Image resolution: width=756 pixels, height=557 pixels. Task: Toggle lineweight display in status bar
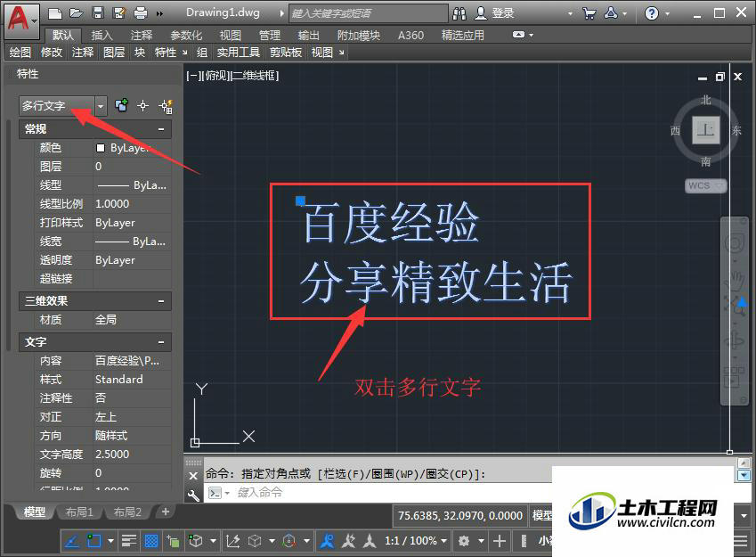click(129, 541)
